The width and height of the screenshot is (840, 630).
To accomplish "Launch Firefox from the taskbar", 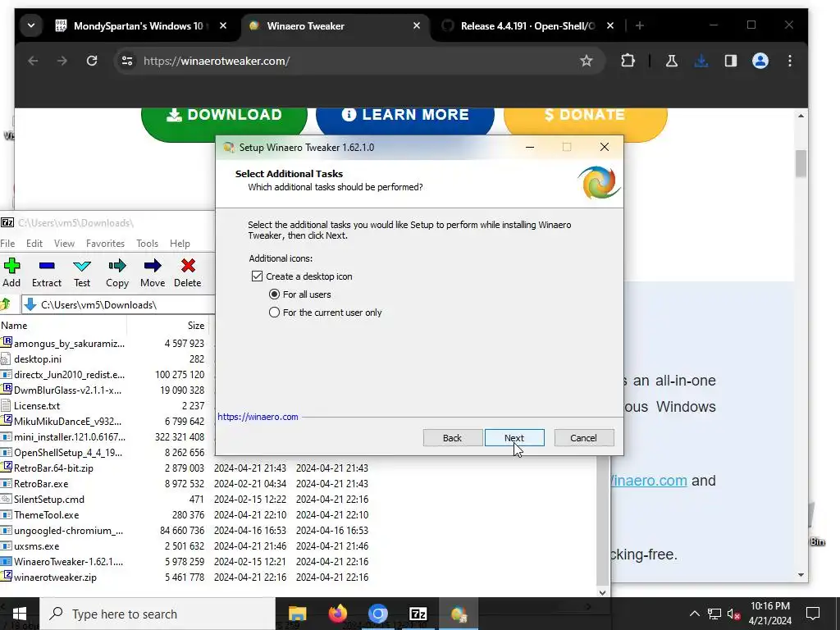I will 337,614.
